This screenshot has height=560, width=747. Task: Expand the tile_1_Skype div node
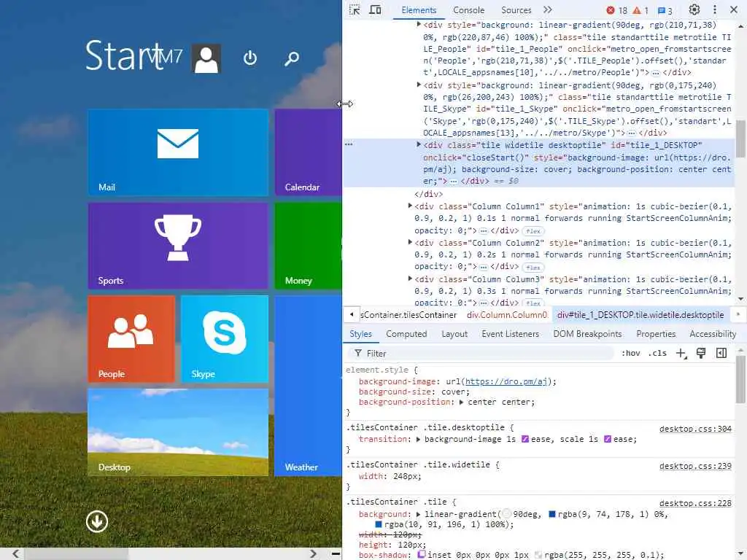419,85
